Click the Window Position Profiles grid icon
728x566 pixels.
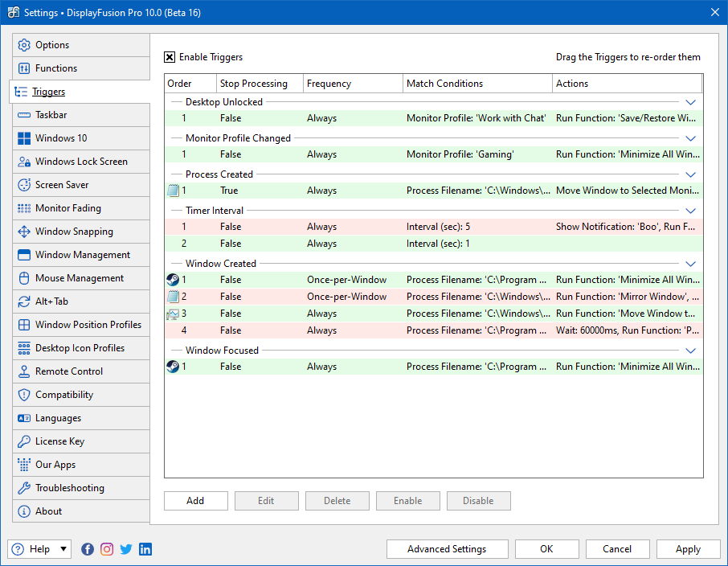point(23,324)
